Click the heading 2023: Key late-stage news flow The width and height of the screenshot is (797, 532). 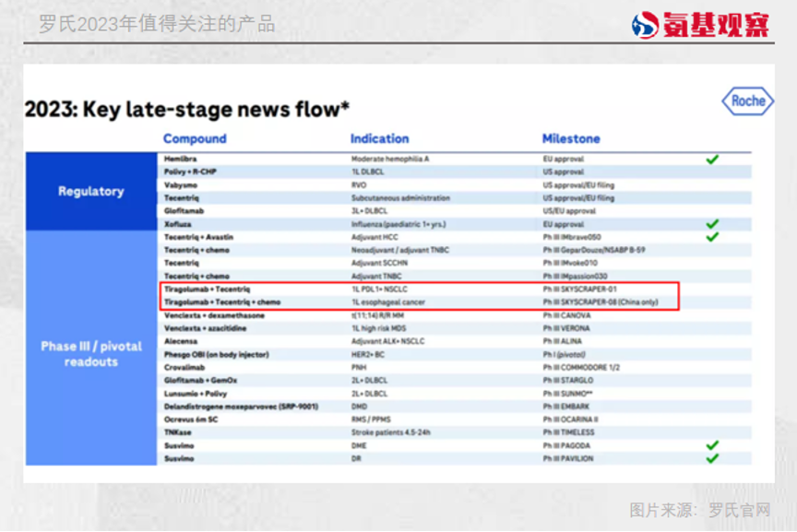click(x=187, y=109)
